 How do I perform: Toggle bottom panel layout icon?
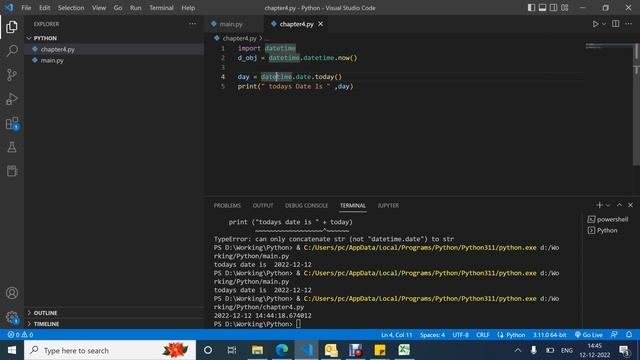point(542,8)
